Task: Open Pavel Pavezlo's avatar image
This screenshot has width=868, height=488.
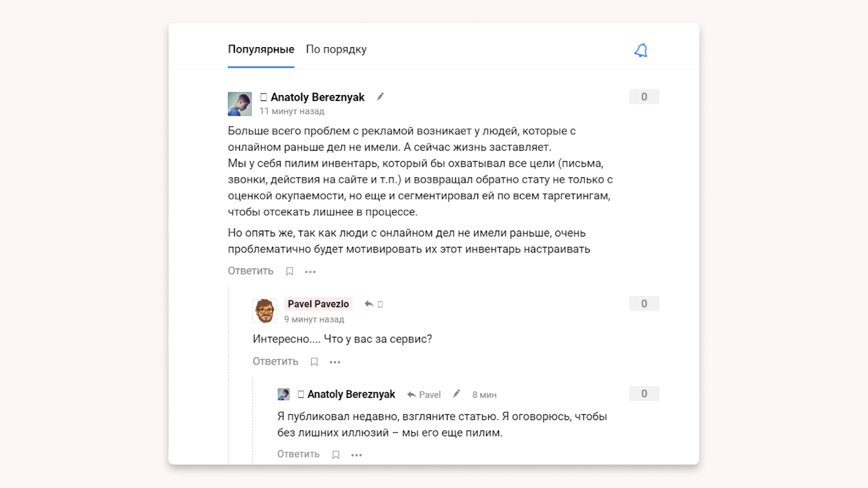Action: pyautogui.click(x=265, y=311)
